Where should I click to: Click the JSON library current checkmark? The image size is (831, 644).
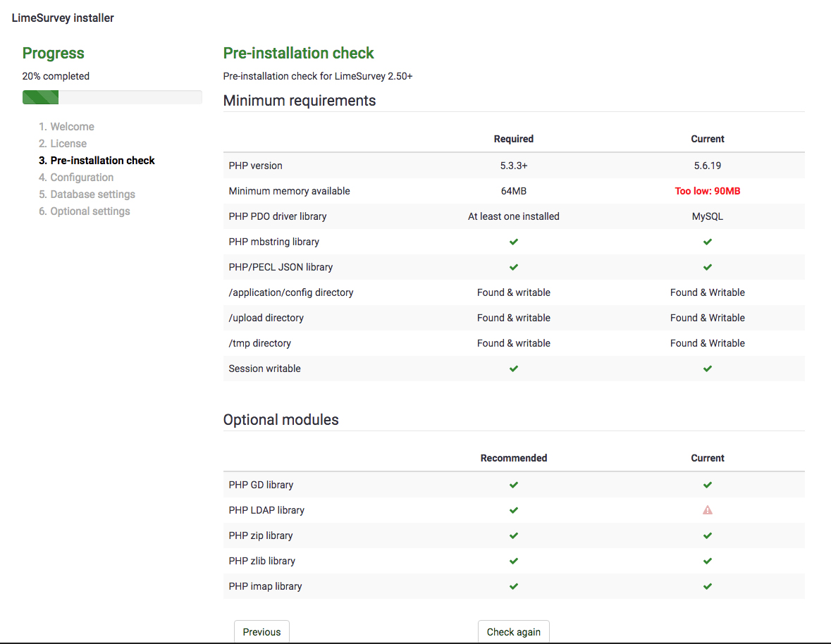(x=708, y=267)
